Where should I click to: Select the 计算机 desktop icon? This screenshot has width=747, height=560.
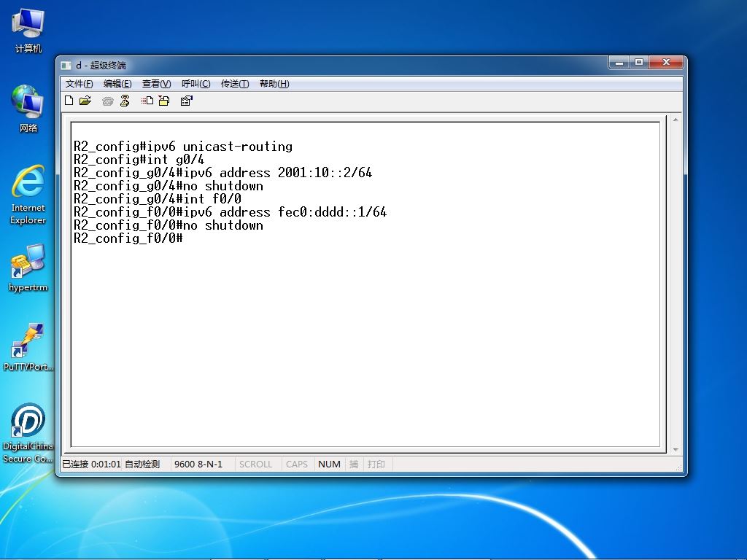(x=28, y=31)
